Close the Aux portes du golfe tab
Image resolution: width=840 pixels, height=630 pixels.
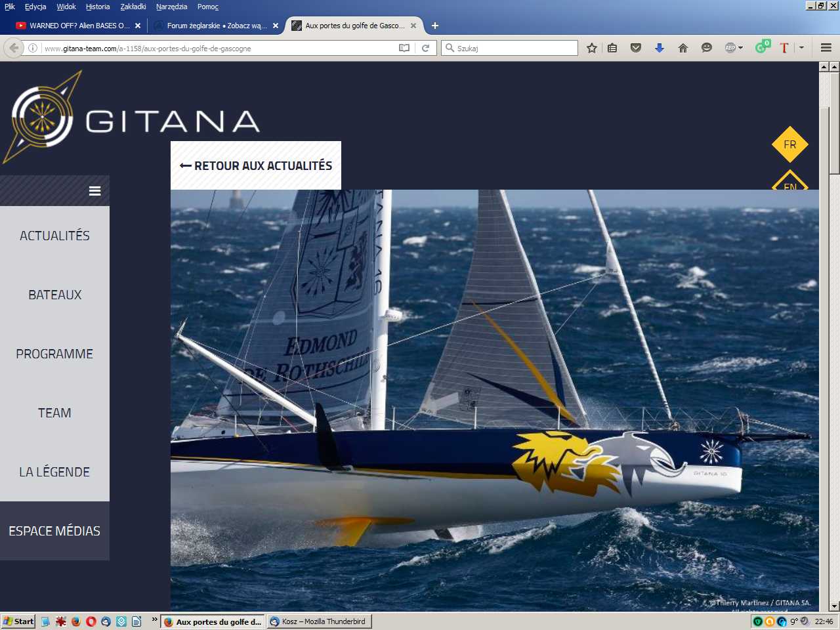413,26
